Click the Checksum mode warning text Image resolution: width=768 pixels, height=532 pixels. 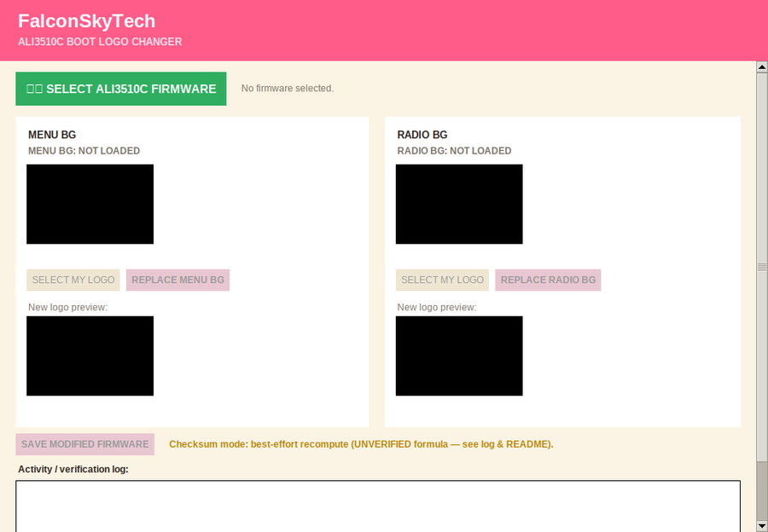362,444
